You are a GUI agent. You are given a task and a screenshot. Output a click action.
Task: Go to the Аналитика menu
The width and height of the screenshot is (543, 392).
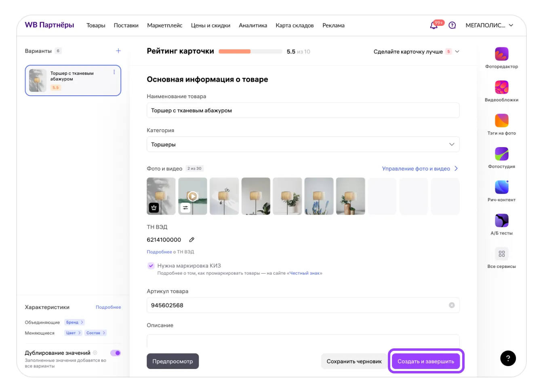(x=253, y=25)
